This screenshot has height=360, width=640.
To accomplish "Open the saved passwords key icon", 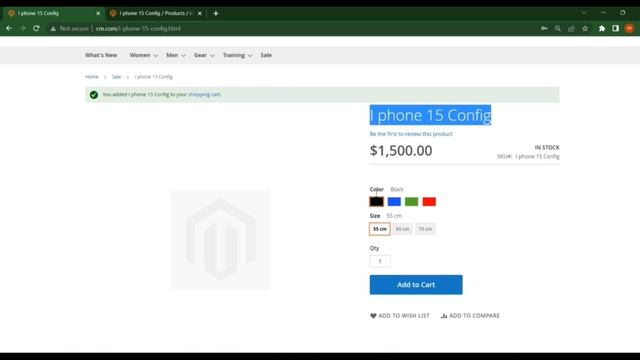I will (x=544, y=29).
